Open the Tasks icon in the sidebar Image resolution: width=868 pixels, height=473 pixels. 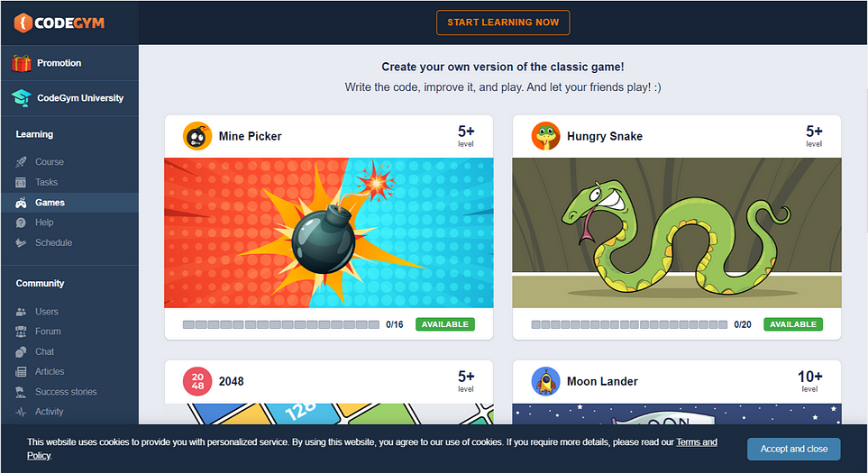(21, 183)
